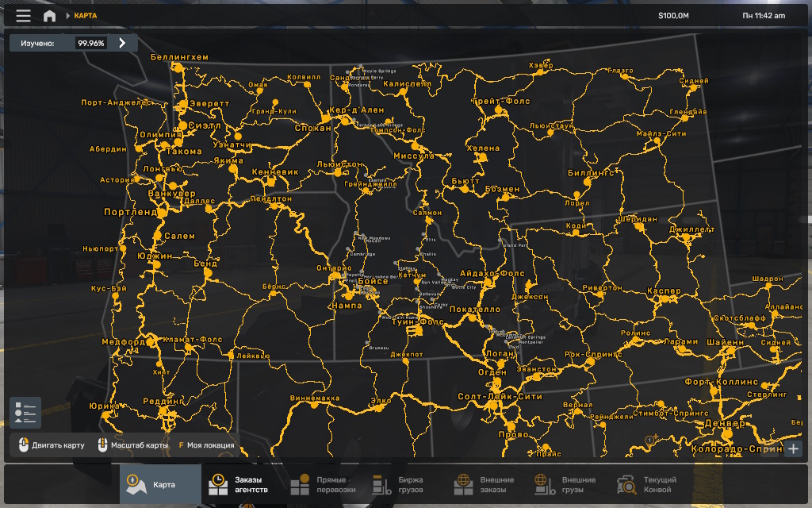
Task: Expand the Изучено 99.96% chevron
Action: tap(122, 43)
